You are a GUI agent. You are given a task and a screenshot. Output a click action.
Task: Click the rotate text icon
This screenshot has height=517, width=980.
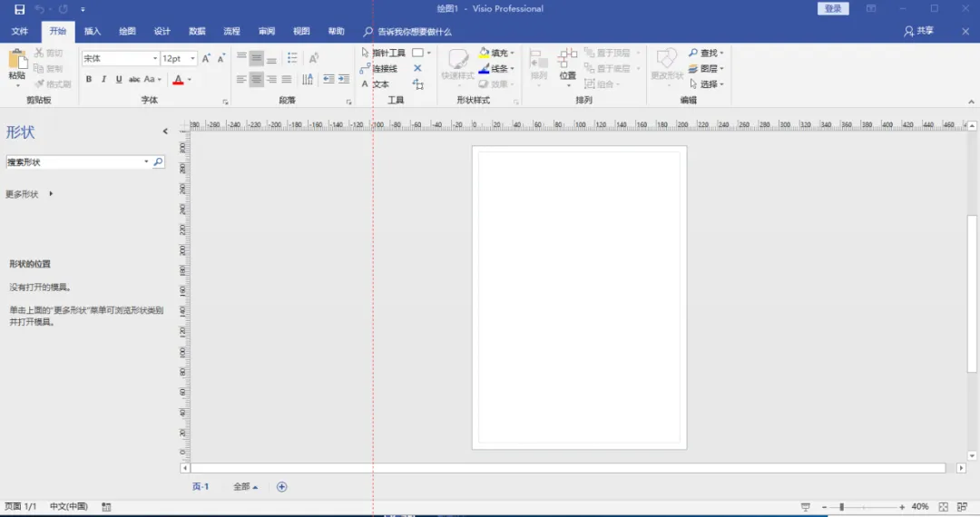click(x=314, y=58)
